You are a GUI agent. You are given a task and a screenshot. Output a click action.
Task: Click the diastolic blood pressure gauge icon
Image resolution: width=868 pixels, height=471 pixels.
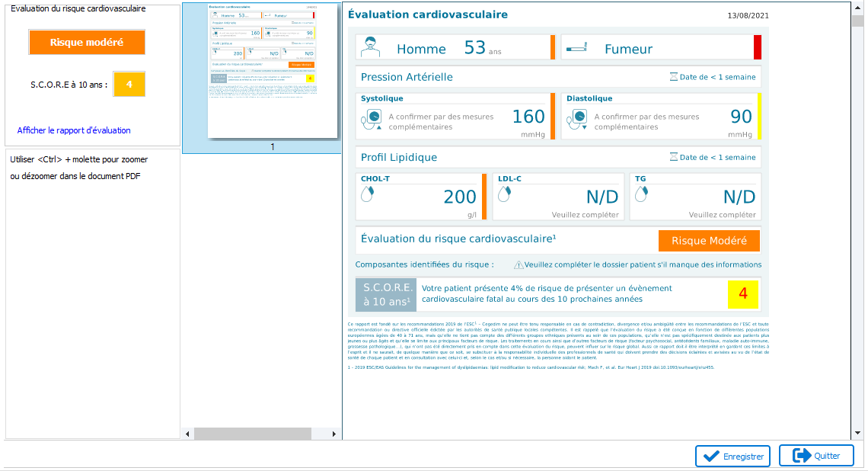[x=578, y=118]
